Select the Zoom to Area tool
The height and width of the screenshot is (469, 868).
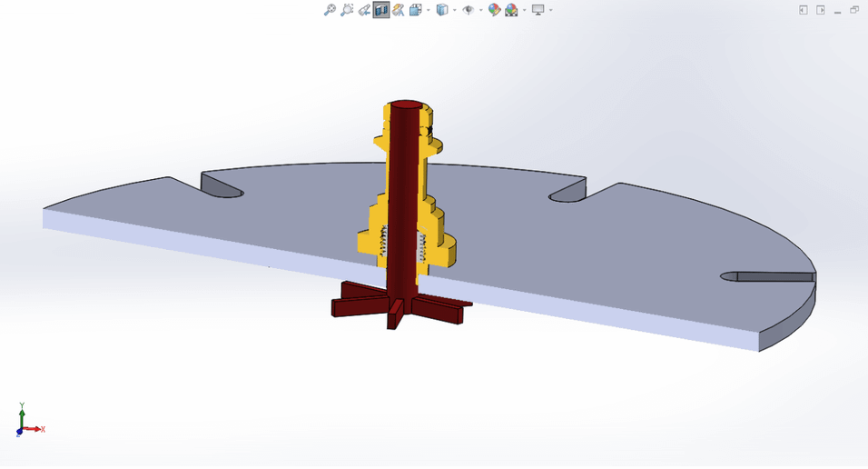pyautogui.click(x=347, y=10)
